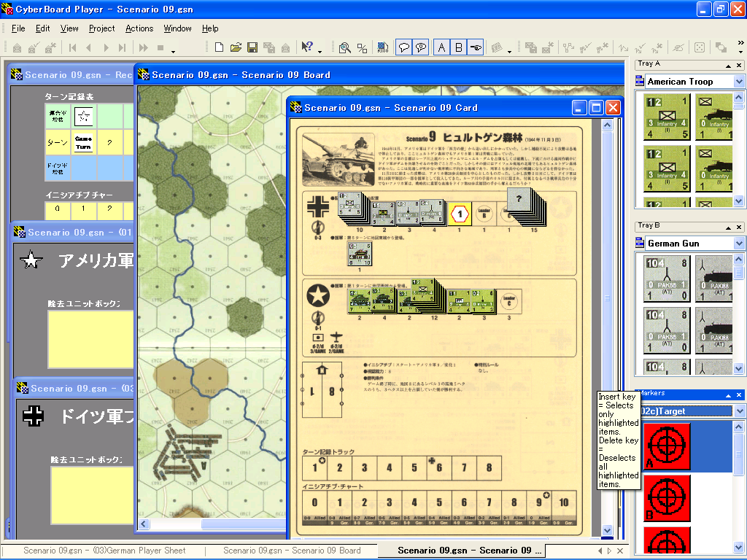747x560 pixels.
Task: Open the American Troop tray dropdown
Action: tap(739, 82)
